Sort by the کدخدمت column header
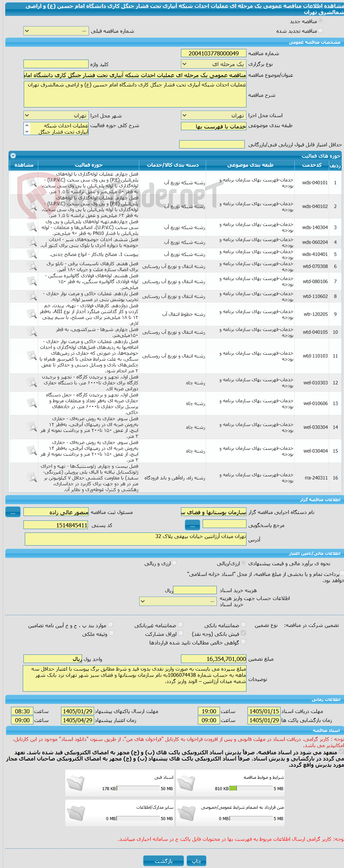 pos(312,165)
